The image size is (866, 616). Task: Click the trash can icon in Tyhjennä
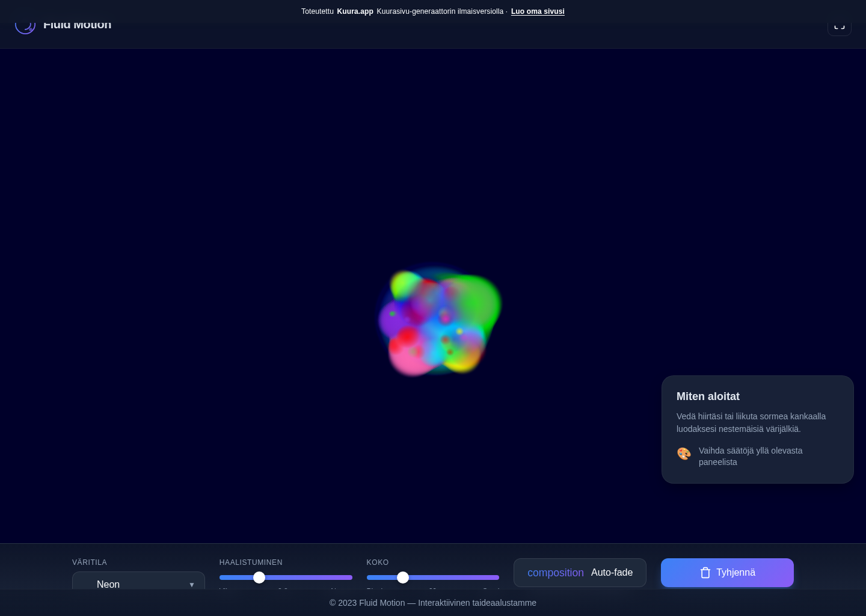point(705,573)
